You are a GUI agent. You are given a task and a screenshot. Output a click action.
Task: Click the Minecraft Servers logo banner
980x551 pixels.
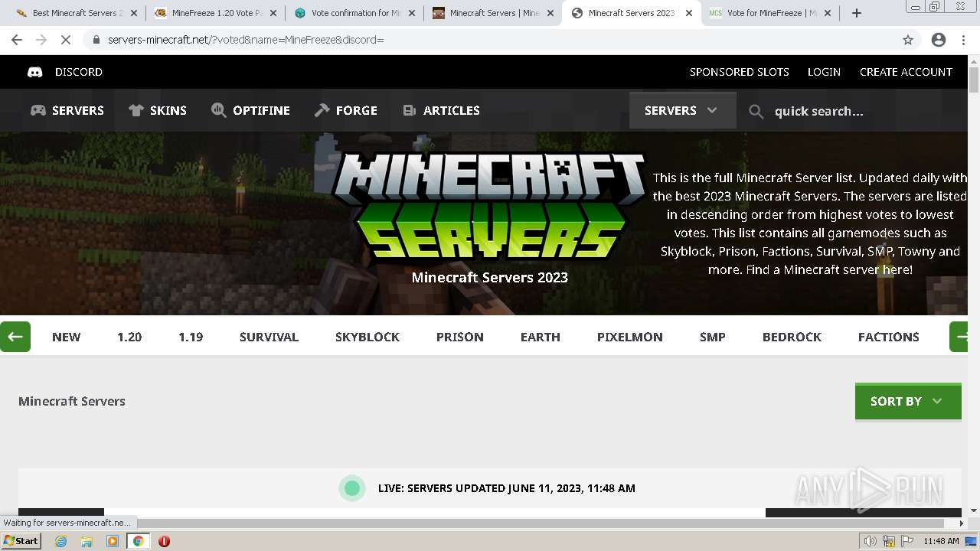[490, 204]
